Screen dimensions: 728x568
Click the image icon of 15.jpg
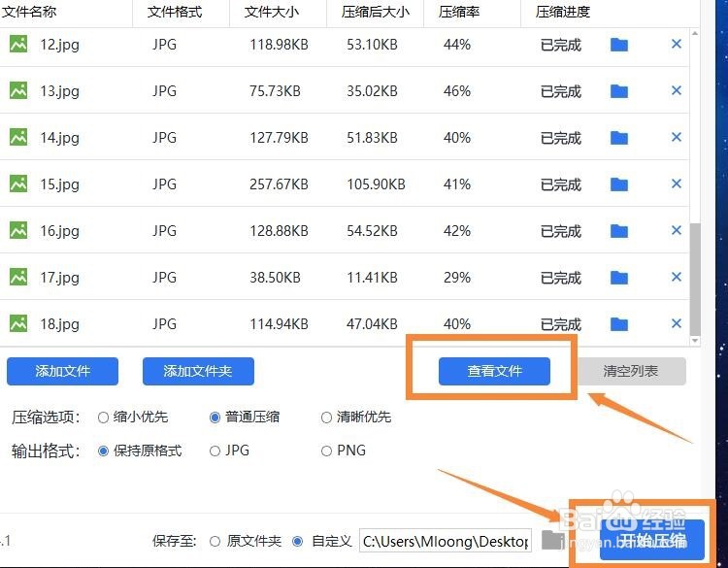(x=18, y=184)
